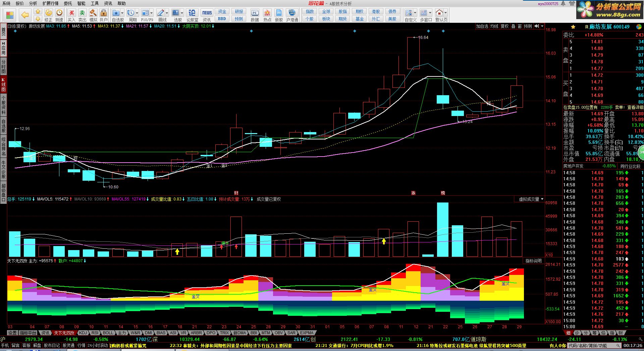Select the 画线 drawing pencil tool
This screenshot has height=351, width=644.
pos(161,13)
